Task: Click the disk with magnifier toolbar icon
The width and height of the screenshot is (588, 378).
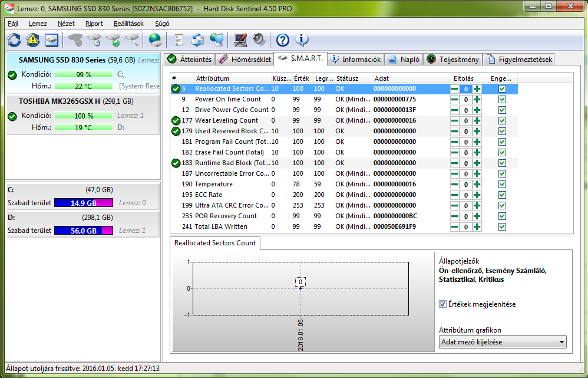Action: coord(132,40)
